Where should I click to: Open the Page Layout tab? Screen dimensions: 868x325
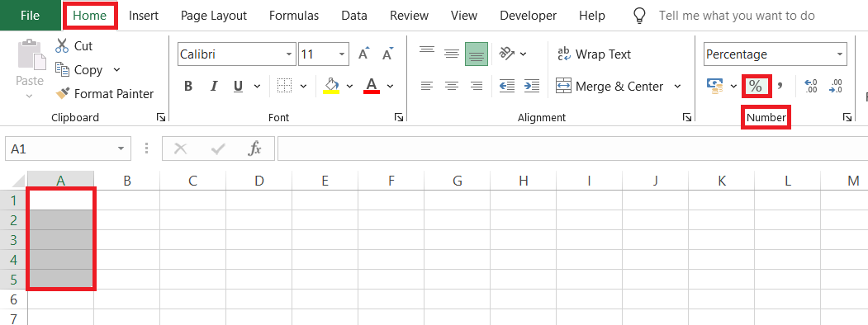coord(214,16)
